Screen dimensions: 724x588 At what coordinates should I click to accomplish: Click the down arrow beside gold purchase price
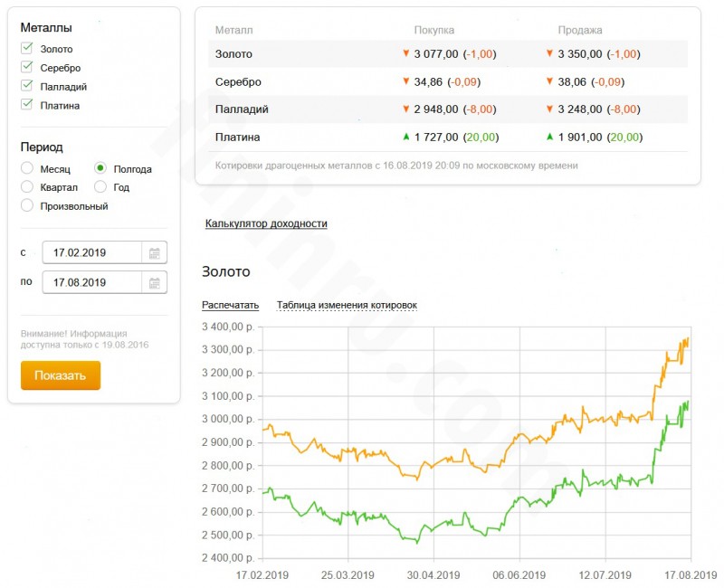(x=405, y=53)
